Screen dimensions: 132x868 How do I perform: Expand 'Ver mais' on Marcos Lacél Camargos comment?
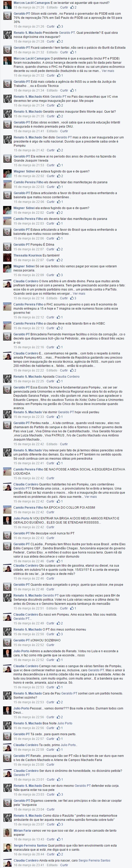coord(108,71)
